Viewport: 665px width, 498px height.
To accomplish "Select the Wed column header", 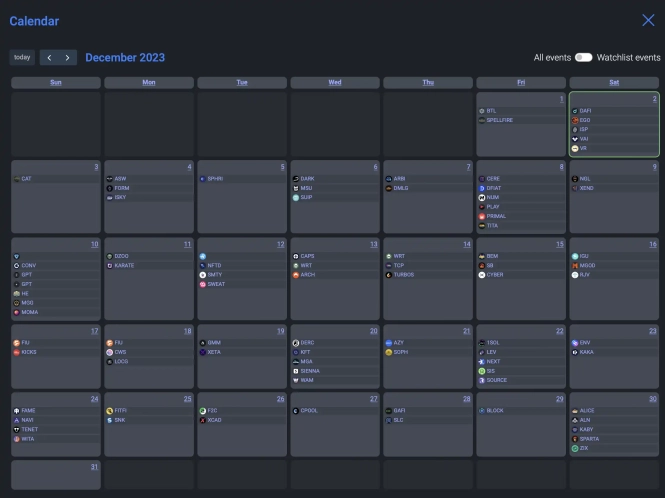I will coord(334,82).
